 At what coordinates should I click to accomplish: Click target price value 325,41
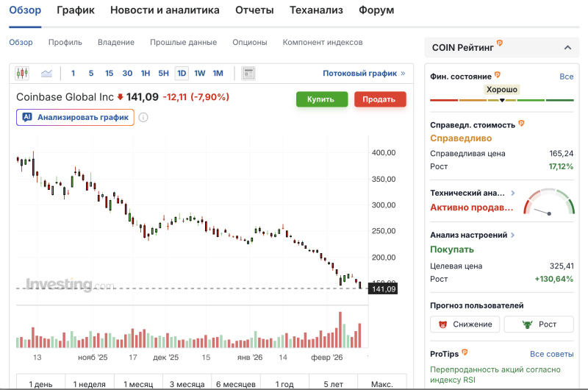click(x=562, y=266)
